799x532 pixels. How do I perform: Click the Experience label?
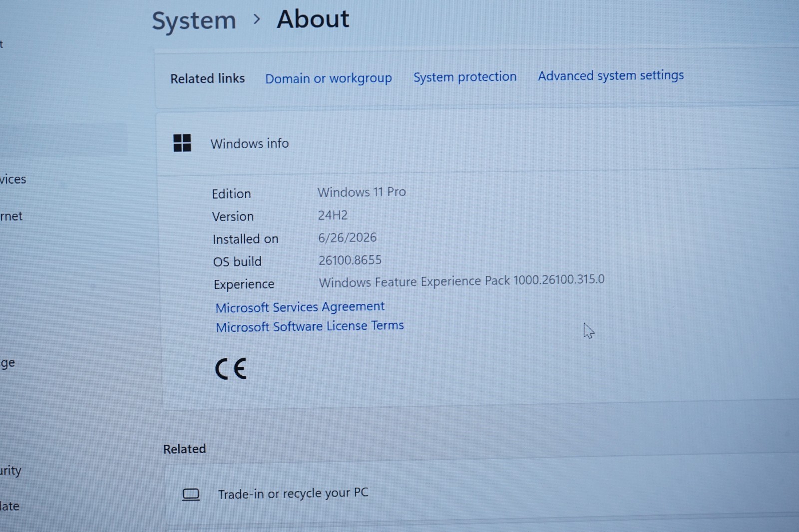pyautogui.click(x=244, y=284)
